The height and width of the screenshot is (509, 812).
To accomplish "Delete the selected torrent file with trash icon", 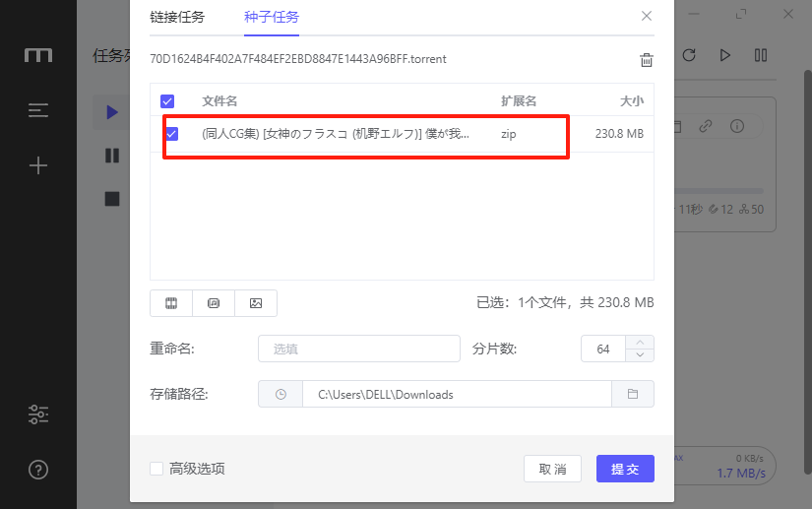I will [x=647, y=60].
